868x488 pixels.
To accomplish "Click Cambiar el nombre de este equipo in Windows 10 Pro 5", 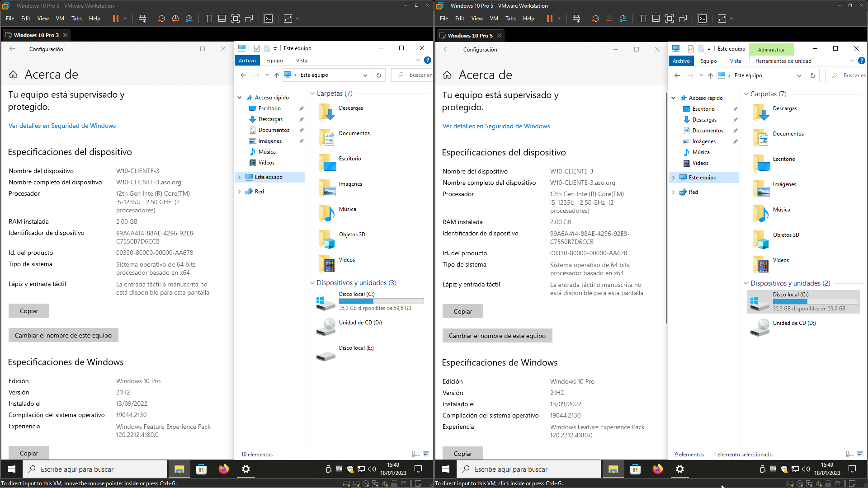I will (497, 336).
